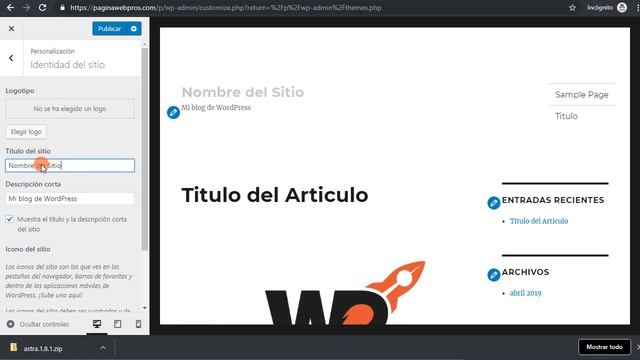Click WP rocket logo image in preview
Image resolution: width=640 pixels, height=360 pixels.
click(x=345, y=293)
